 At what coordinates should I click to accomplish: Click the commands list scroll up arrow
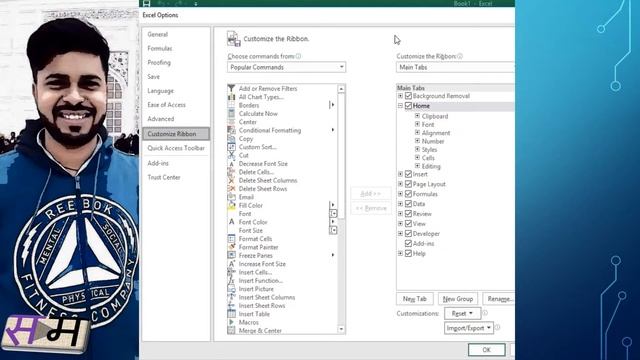[x=341, y=89]
